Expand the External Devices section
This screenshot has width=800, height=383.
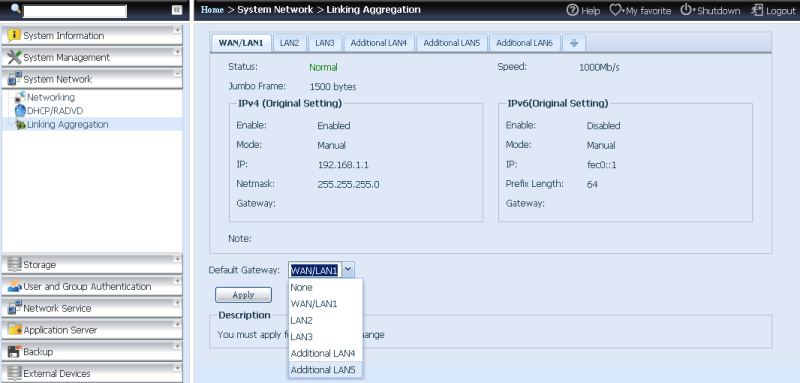click(177, 368)
